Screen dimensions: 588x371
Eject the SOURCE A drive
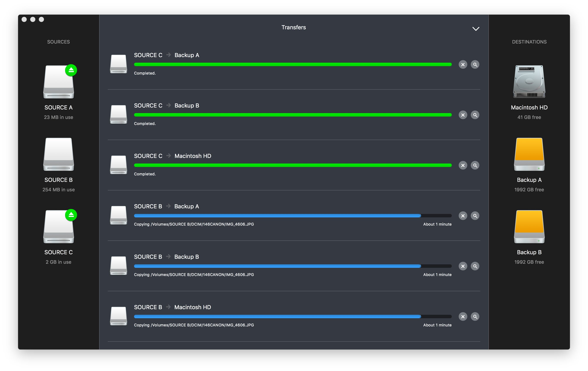tap(71, 70)
